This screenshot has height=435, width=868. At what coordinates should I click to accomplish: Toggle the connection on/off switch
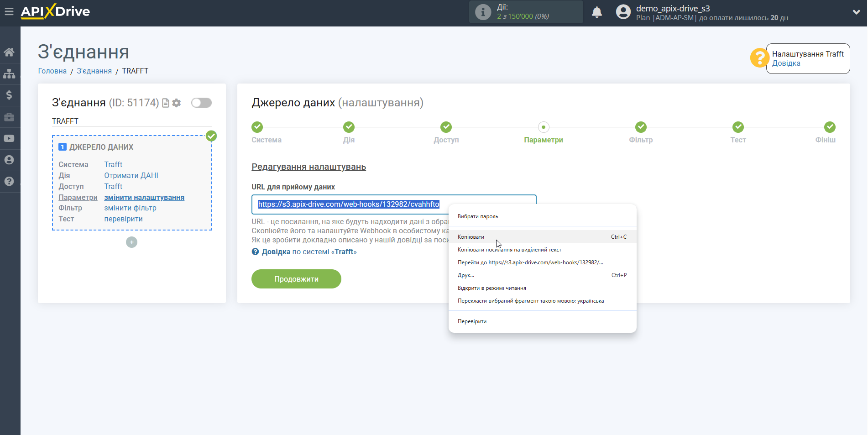(201, 103)
